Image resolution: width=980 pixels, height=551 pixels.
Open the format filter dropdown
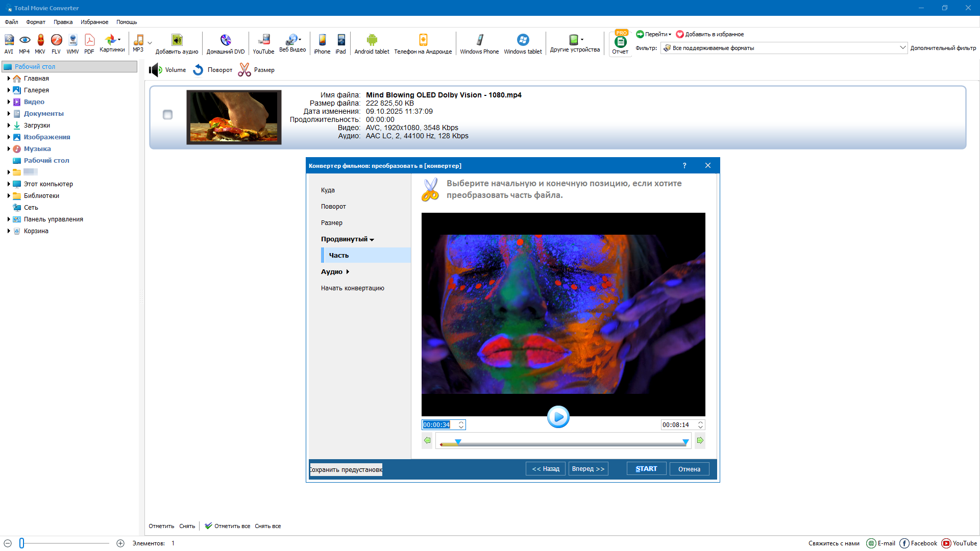(x=902, y=48)
